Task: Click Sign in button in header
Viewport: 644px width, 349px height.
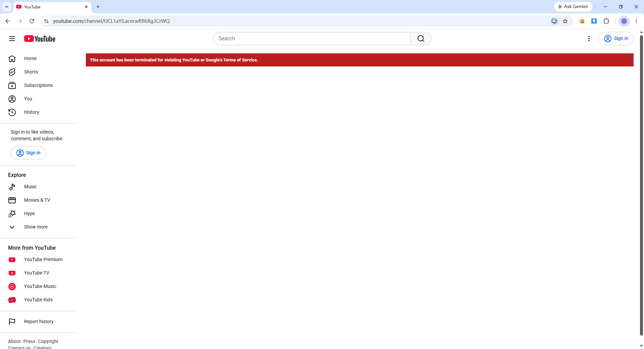Action: [616, 39]
